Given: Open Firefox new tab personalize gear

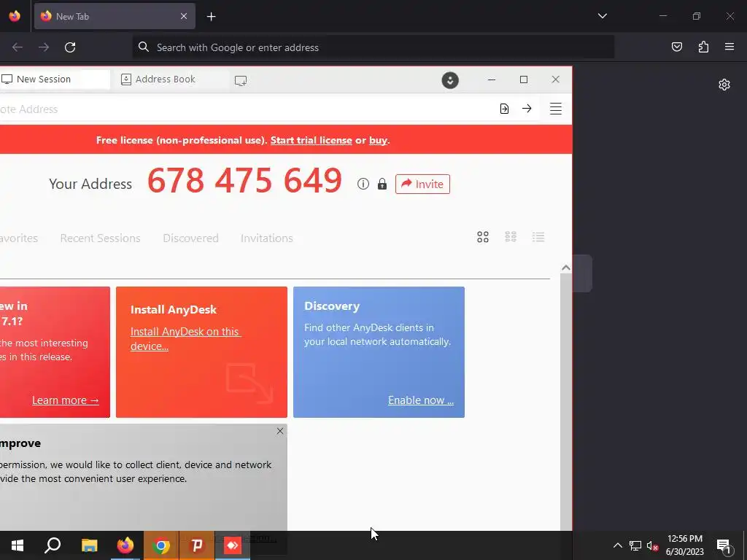Looking at the screenshot, I should pyautogui.click(x=724, y=85).
